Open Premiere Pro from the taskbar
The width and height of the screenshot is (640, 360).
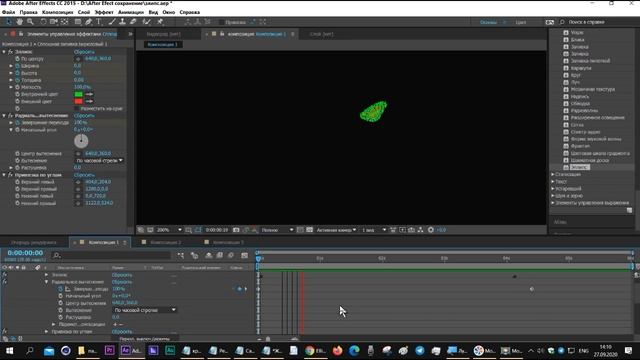click(109, 351)
